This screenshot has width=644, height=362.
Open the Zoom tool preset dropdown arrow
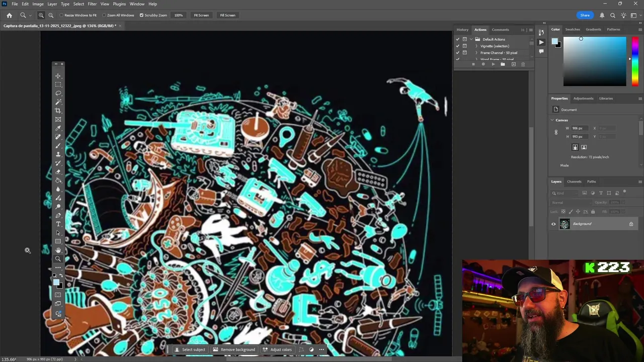30,15
